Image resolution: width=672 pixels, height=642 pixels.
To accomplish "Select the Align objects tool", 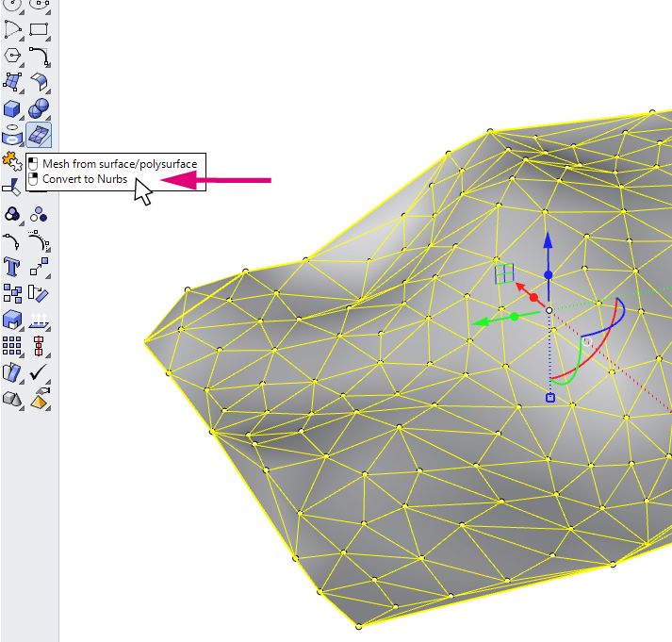I will 39,346.
